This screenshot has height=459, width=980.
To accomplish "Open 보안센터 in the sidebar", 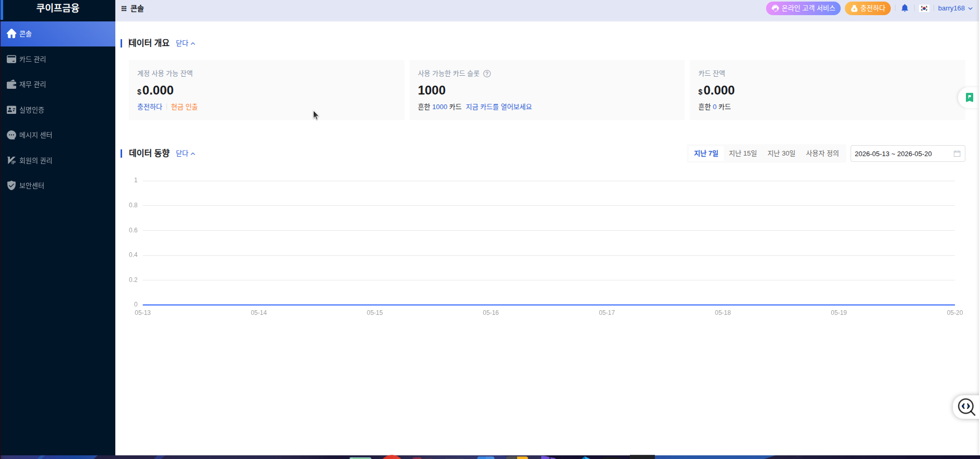I will [58, 185].
